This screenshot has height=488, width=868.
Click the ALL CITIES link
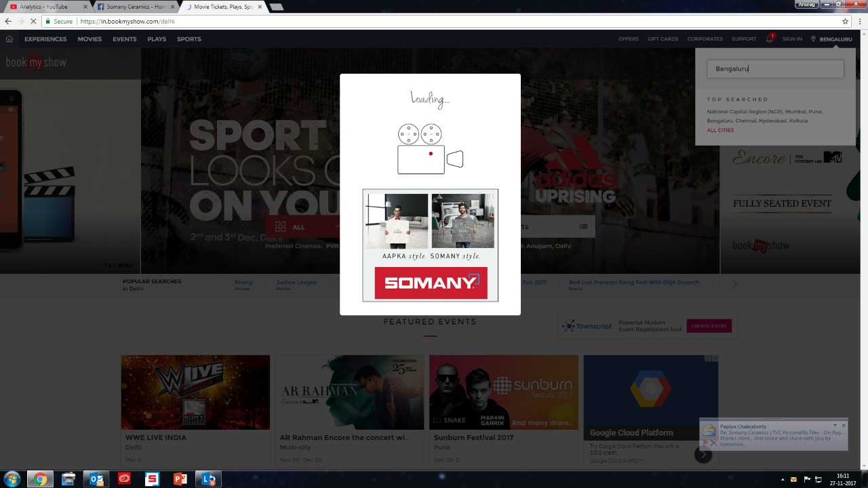[720, 130]
